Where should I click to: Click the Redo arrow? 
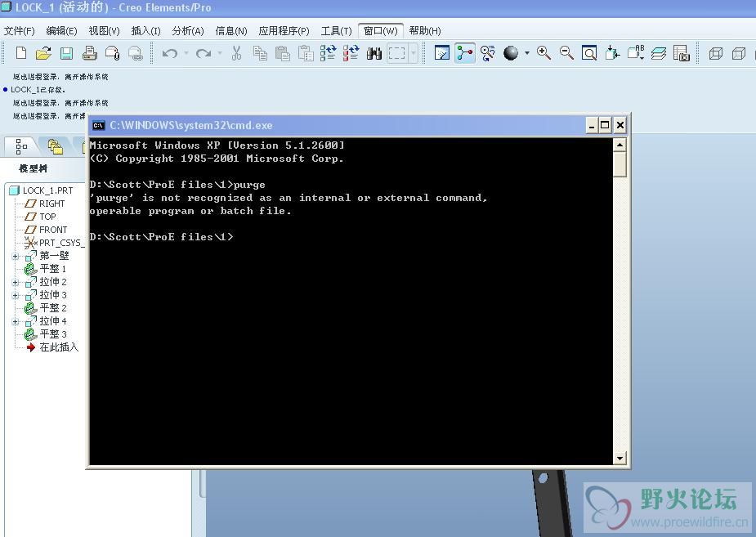(x=204, y=53)
